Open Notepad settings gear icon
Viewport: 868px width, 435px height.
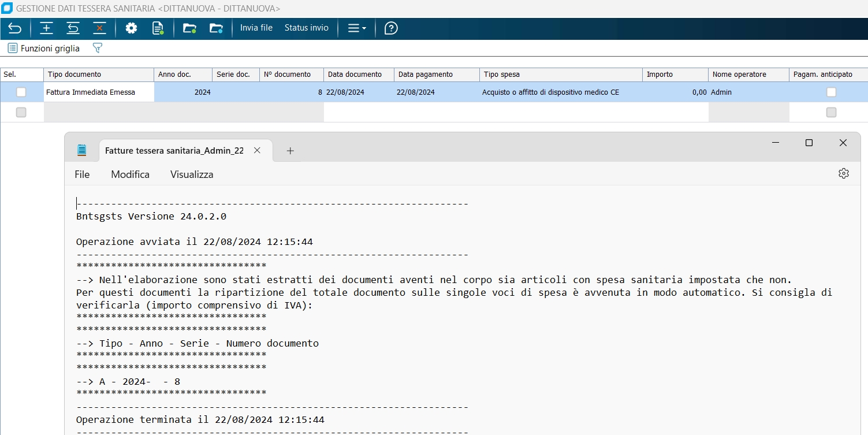[x=843, y=174]
